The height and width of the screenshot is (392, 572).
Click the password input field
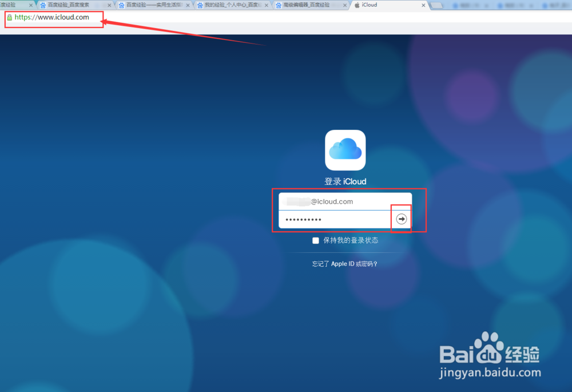(336, 219)
